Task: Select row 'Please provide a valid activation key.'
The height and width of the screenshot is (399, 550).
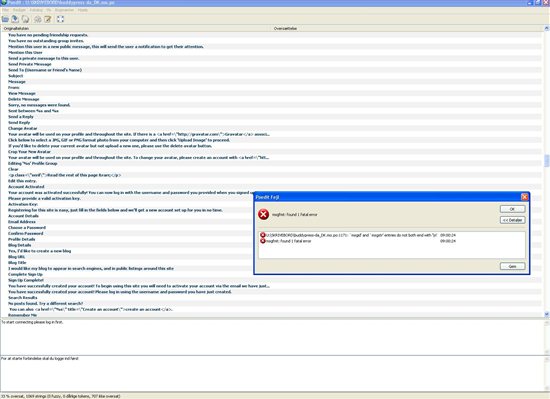Action: point(128,198)
